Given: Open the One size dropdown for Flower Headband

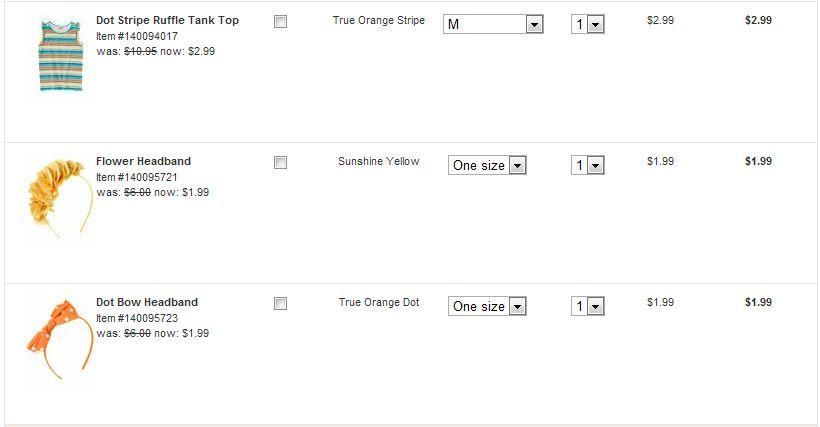Looking at the screenshot, I should tap(487, 165).
